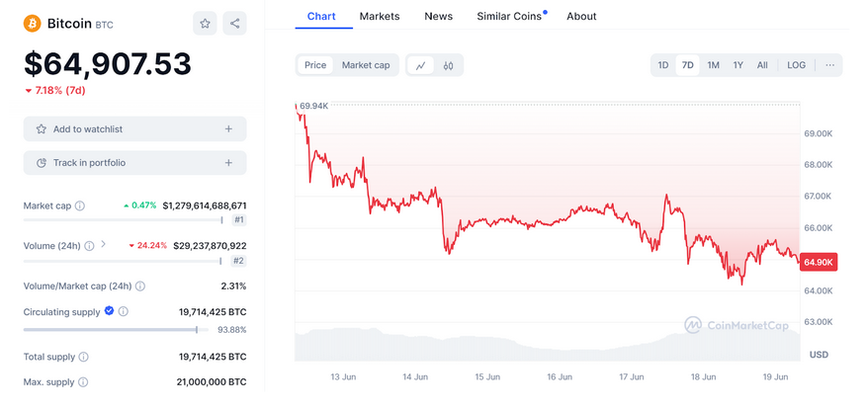Open the chart more options ellipsis

829,65
